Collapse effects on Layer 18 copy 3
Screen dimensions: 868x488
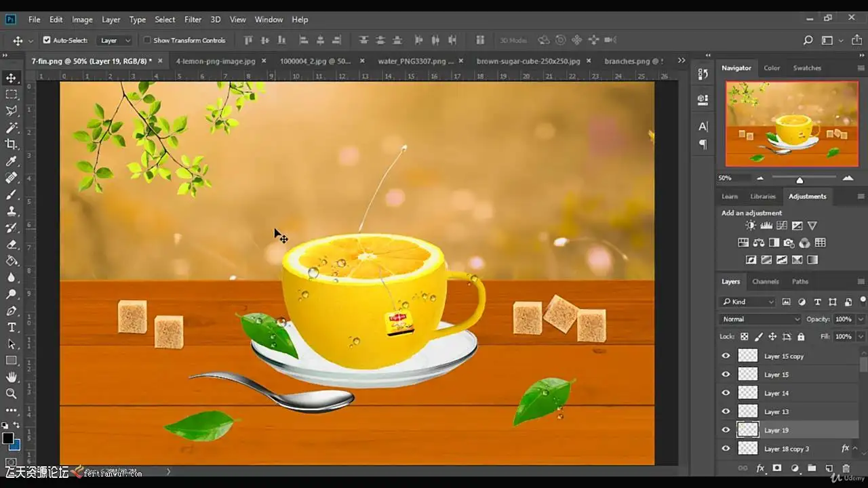click(856, 449)
